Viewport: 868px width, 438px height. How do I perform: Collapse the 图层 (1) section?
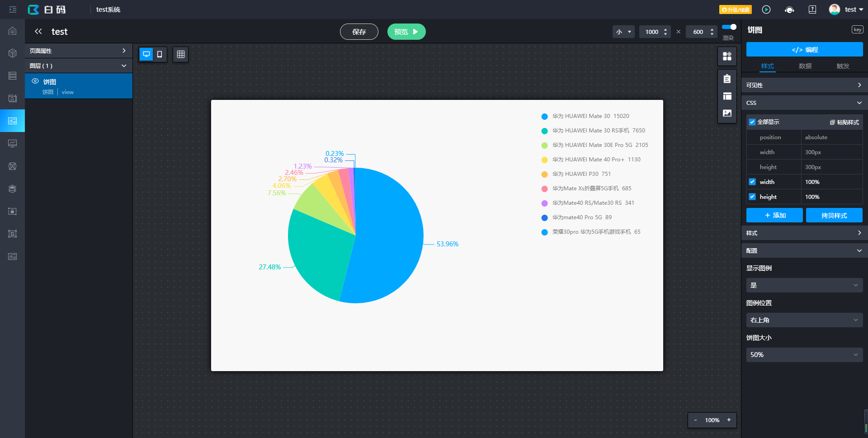coord(79,66)
